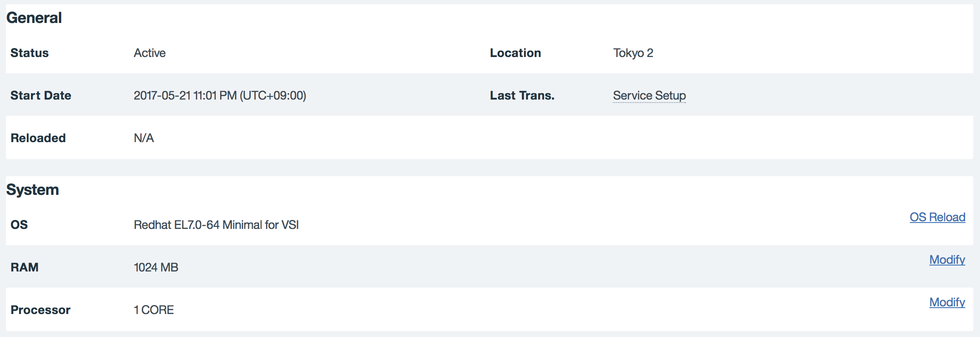
Task: Click the Redhat EL7.0-64 OS description
Action: [x=216, y=225]
